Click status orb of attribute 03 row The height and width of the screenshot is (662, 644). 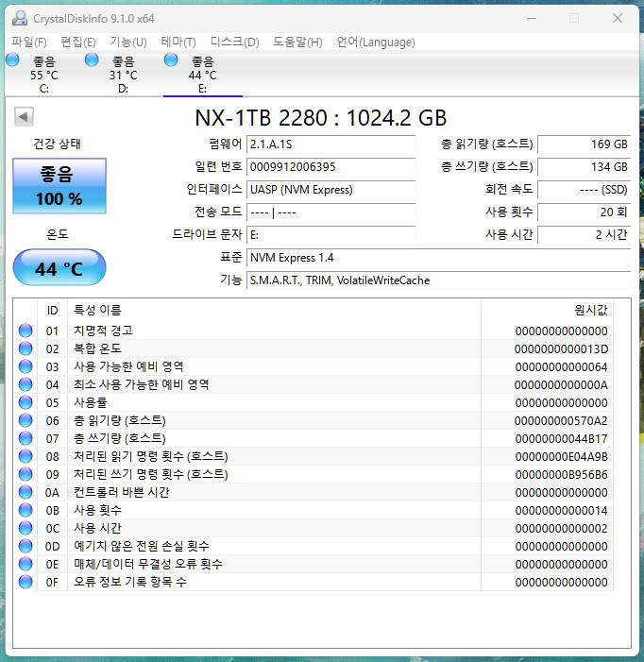pyautogui.click(x=25, y=366)
